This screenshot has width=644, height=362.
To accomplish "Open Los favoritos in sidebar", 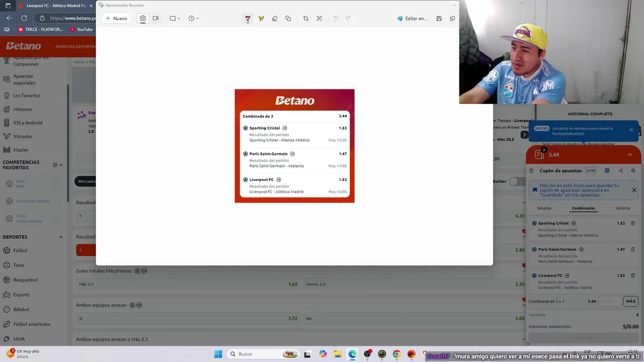I will click(27, 96).
